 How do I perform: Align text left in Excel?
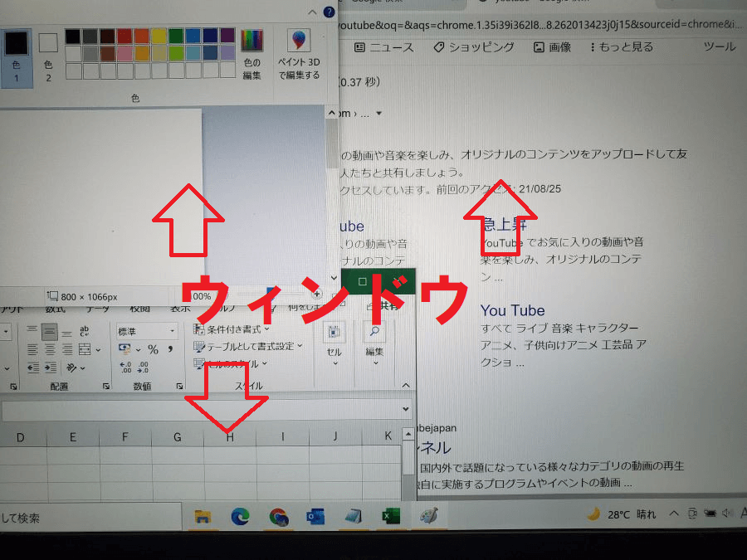point(32,350)
